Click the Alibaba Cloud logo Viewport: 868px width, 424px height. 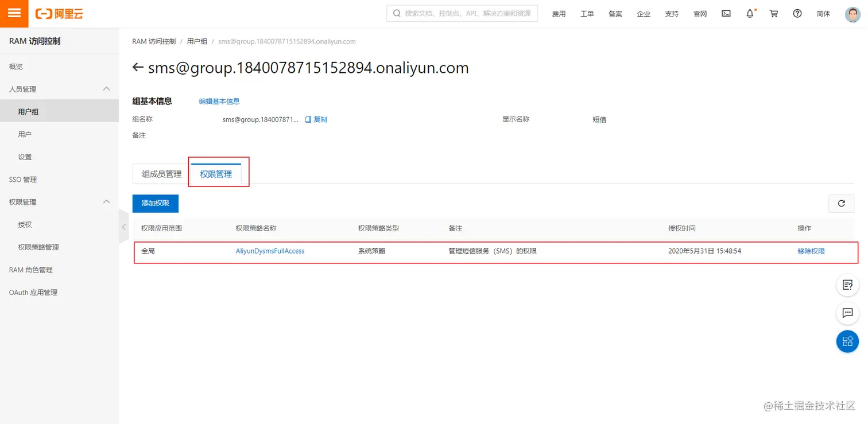click(x=59, y=14)
